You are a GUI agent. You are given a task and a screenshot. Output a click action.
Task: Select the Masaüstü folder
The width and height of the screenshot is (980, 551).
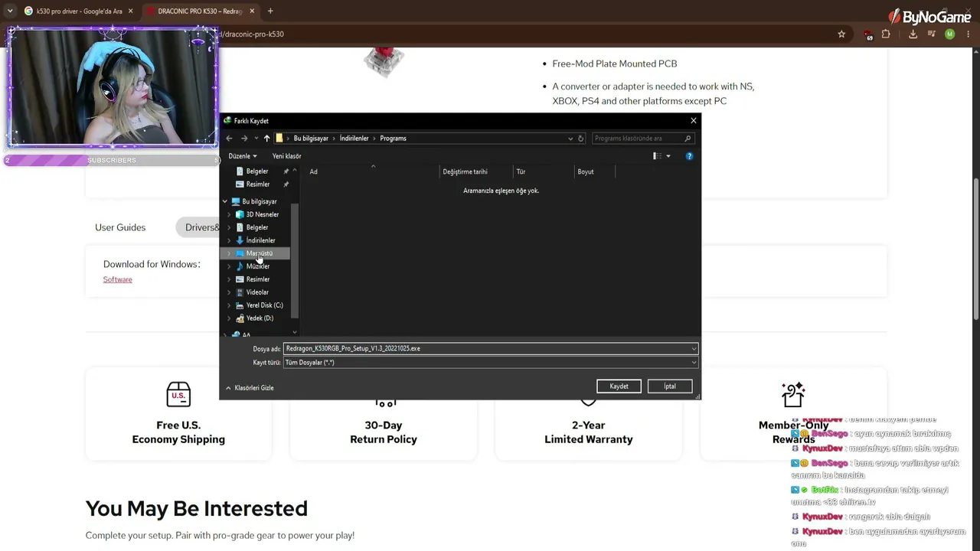260,253
